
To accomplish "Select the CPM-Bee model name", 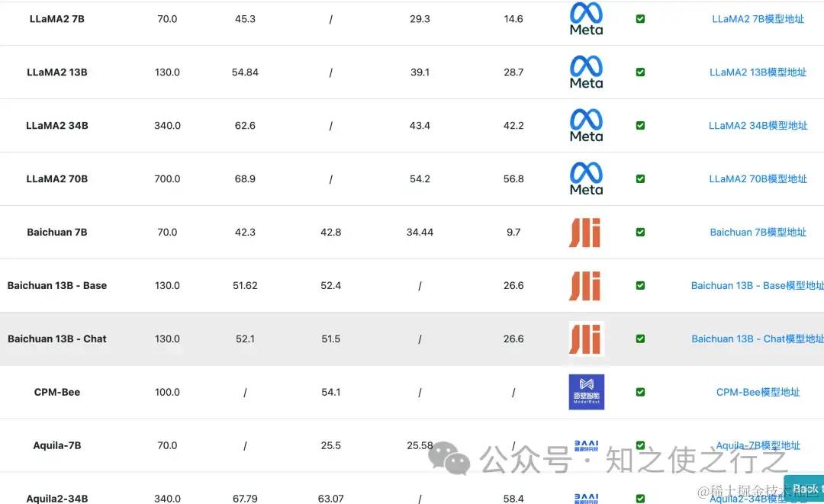I will [x=56, y=392].
